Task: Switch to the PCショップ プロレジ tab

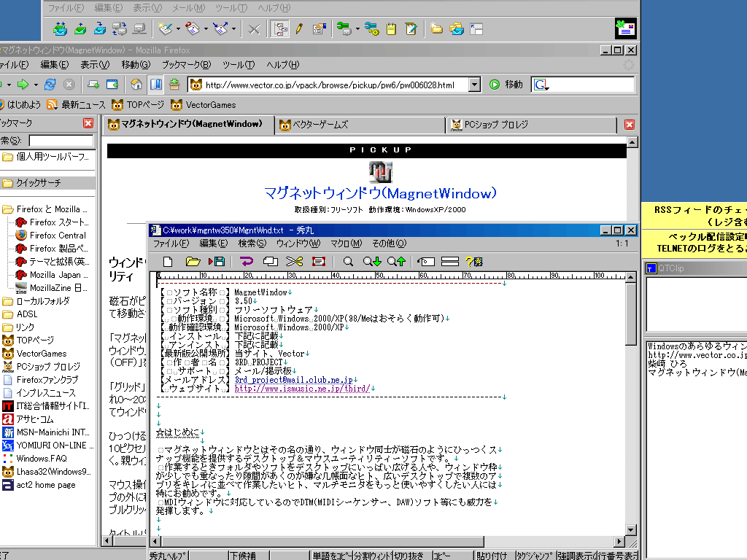Action: coord(530,125)
